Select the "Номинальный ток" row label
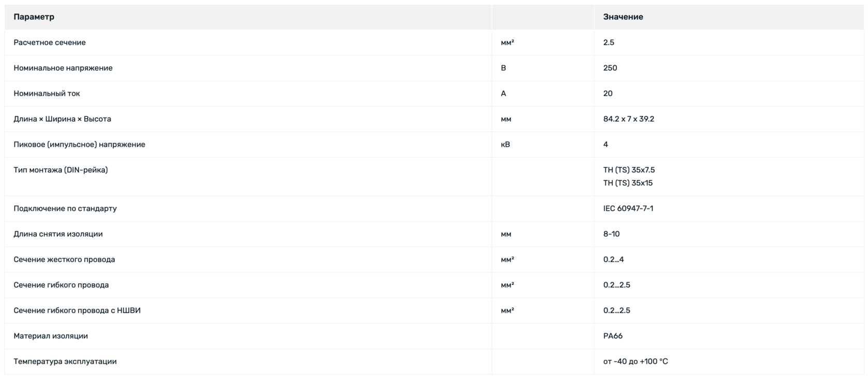The height and width of the screenshot is (380, 868). pos(47,93)
